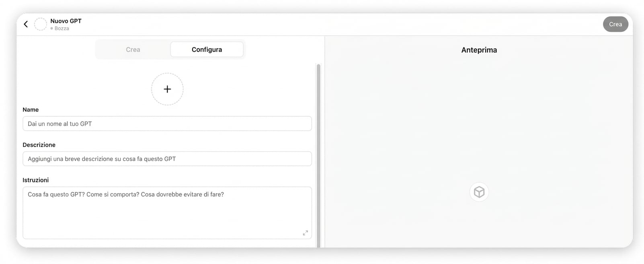Select the Configura tab
The image size is (644, 264).
(207, 49)
